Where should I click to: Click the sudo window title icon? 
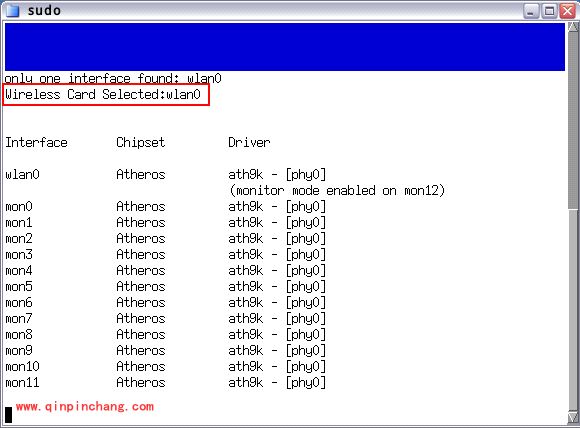12,10
